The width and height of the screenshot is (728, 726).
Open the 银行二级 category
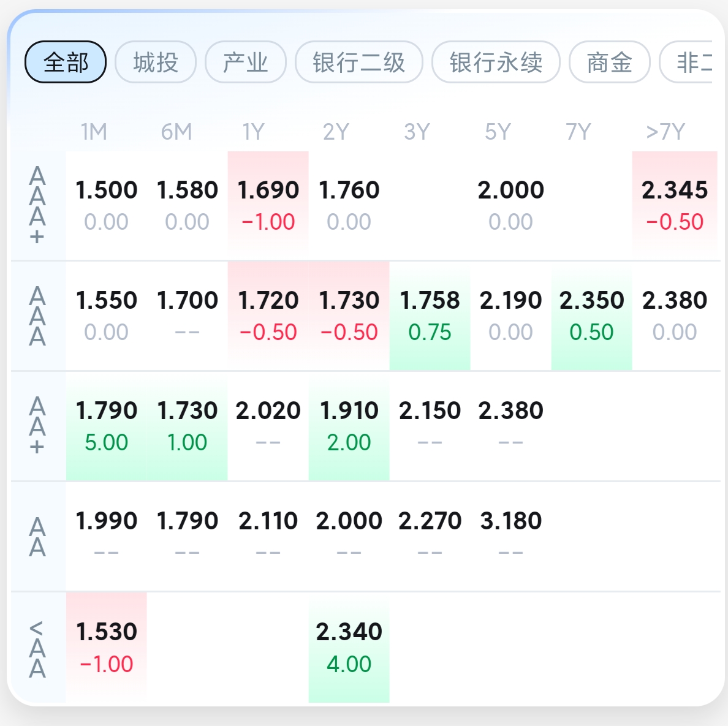359,62
